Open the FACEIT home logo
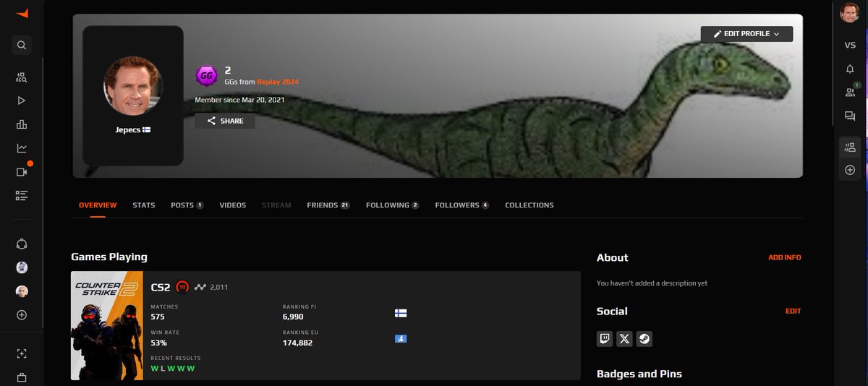This screenshot has width=868, height=386. coord(22,14)
